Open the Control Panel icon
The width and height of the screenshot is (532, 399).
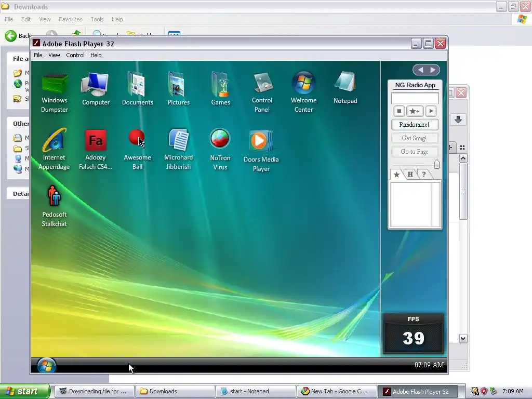(x=262, y=92)
